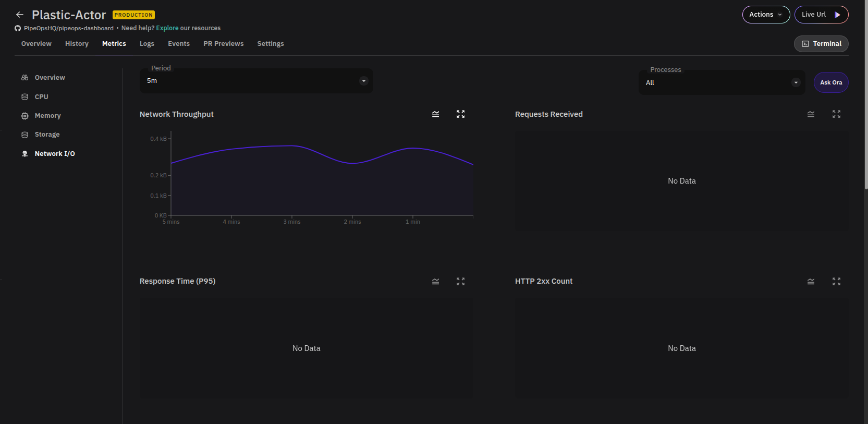Switch to the History tab
This screenshot has width=868, height=424.
(77, 44)
